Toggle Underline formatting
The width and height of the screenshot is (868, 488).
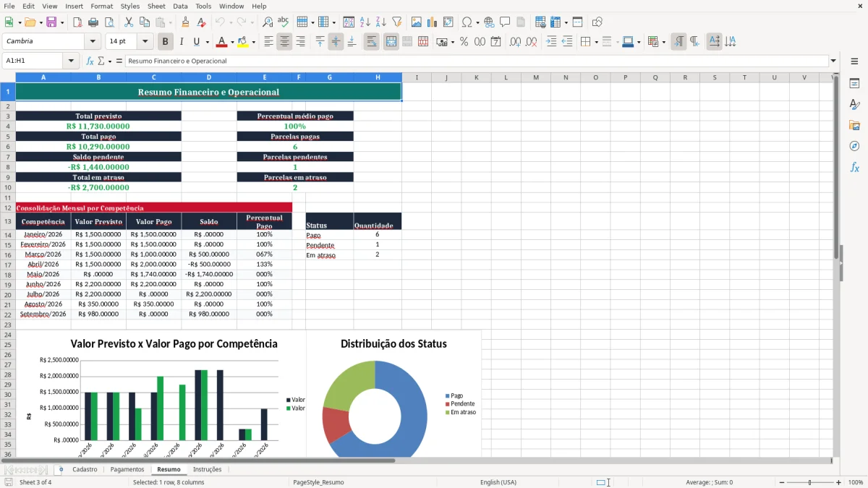[197, 42]
